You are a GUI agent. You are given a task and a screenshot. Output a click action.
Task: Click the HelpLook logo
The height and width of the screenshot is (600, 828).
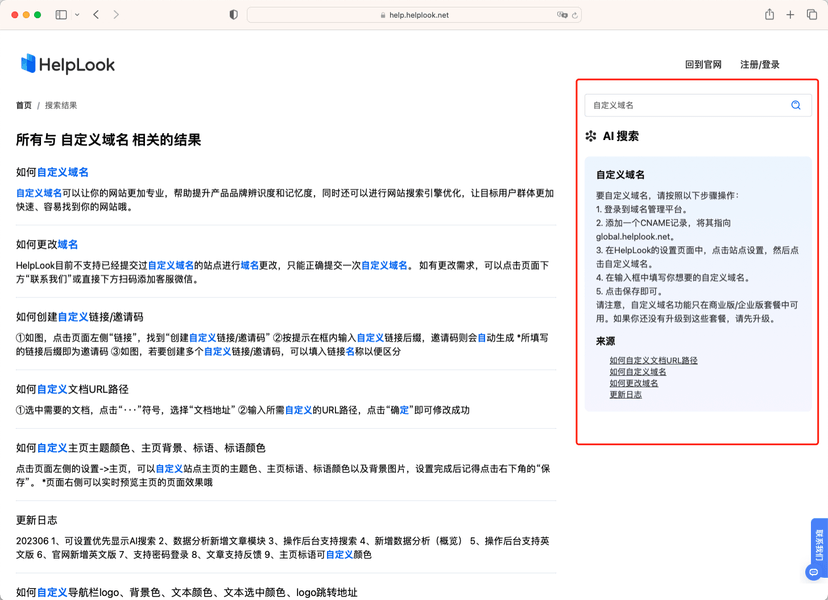(x=68, y=64)
